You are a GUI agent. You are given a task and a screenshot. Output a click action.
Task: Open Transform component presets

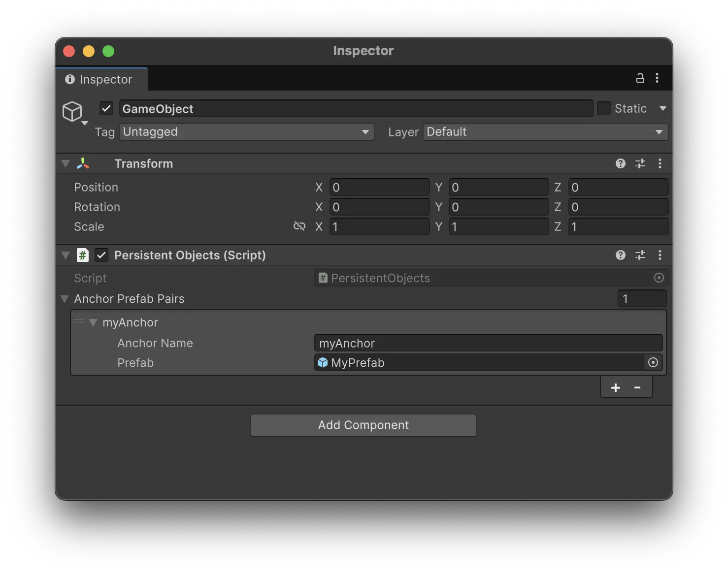(x=640, y=163)
